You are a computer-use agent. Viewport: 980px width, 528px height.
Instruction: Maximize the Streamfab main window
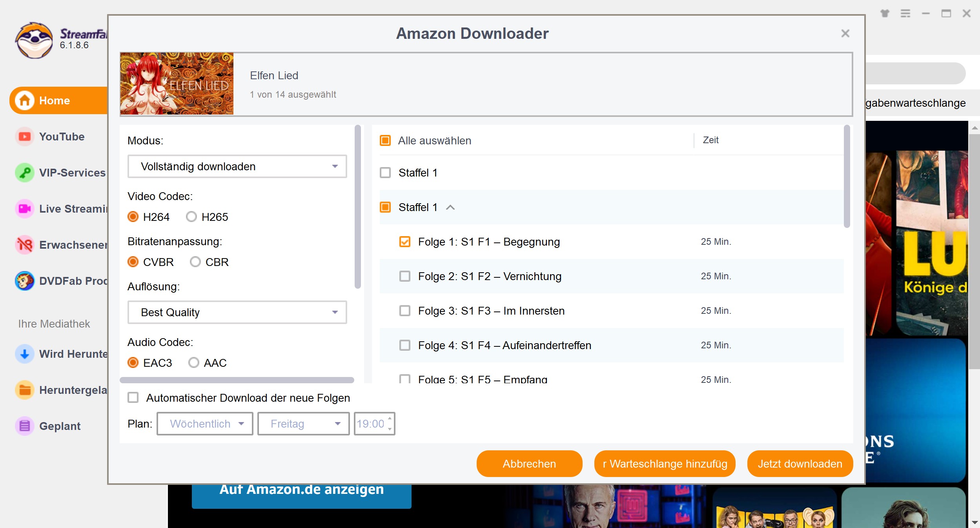[x=946, y=13]
